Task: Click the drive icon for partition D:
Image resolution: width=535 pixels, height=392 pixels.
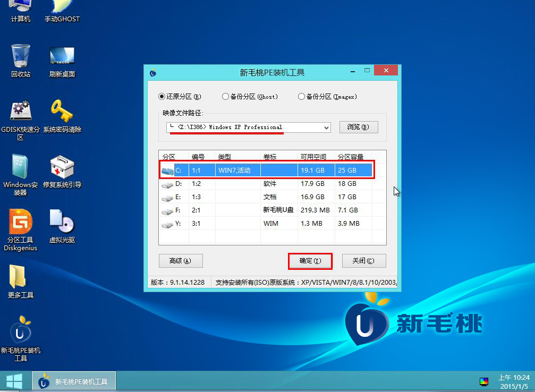Action: click(167, 184)
